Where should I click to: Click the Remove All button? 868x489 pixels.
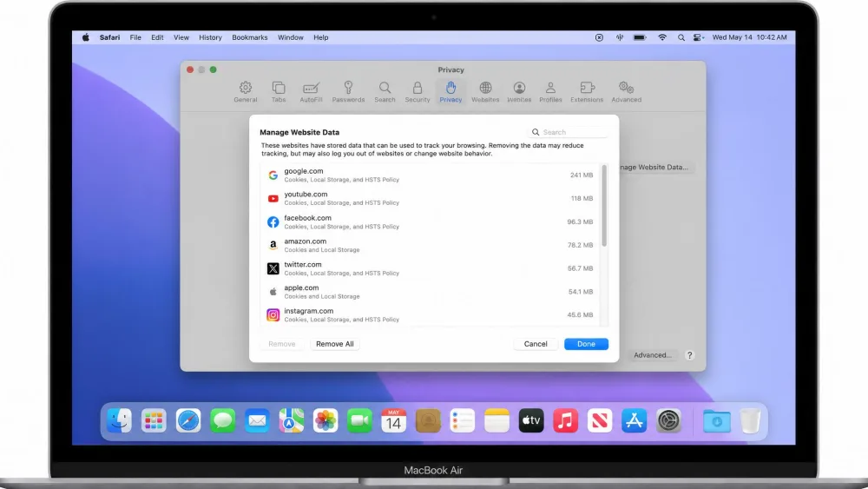click(335, 344)
